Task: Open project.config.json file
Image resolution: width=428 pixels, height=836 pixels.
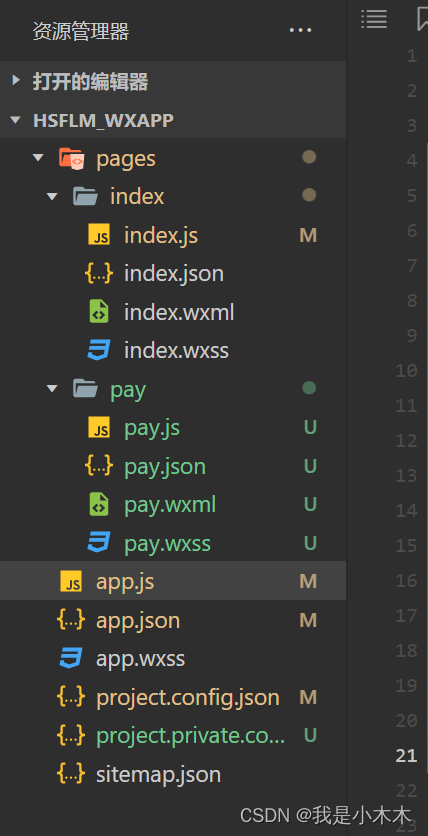Action: pyautogui.click(x=188, y=697)
